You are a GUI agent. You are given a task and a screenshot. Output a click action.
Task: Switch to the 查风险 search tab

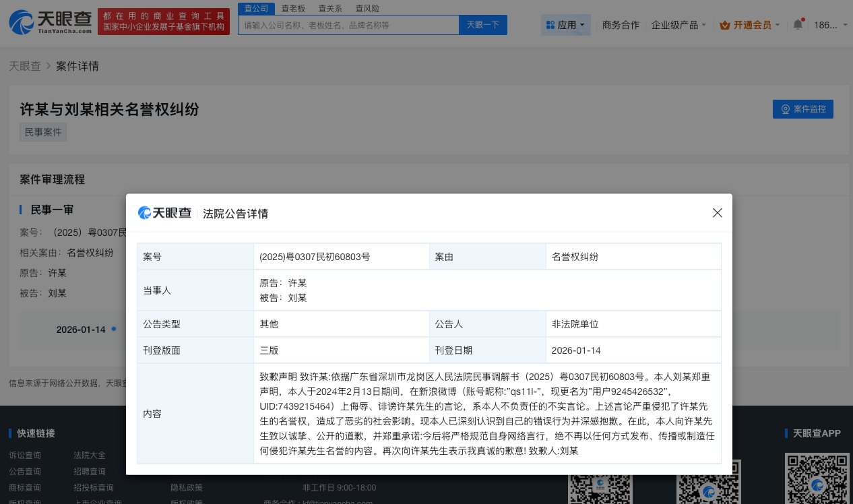(x=367, y=8)
